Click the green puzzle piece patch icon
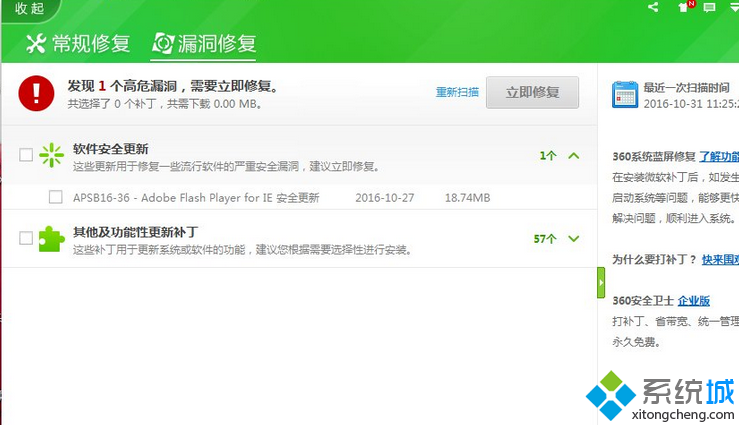Viewport: 739px width, 425px height. tap(51, 239)
